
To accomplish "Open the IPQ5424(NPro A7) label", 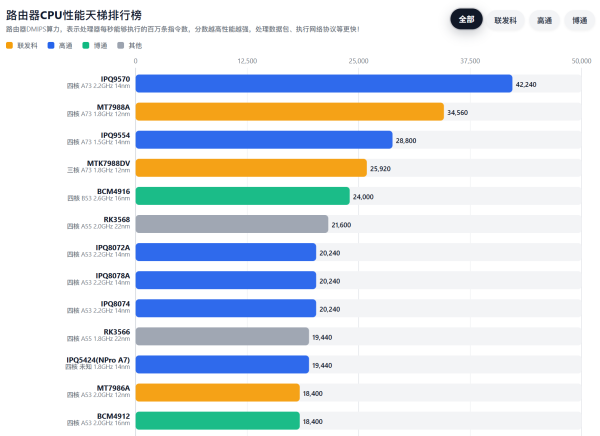I will pyautogui.click(x=98, y=359).
